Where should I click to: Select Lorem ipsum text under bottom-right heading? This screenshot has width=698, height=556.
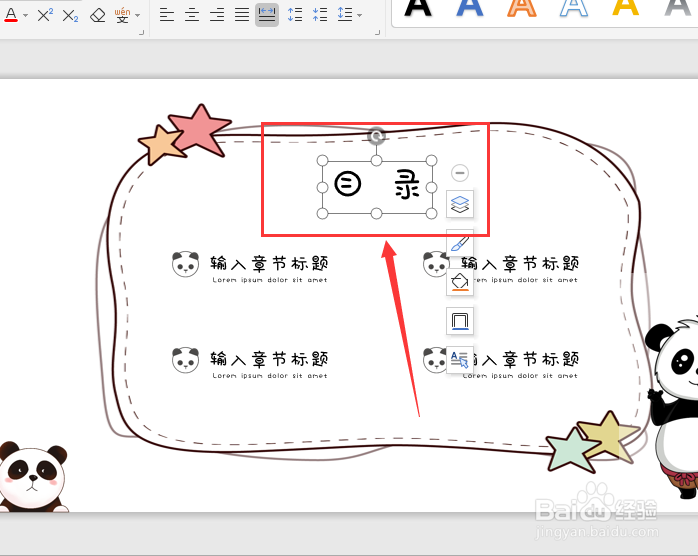520,376
